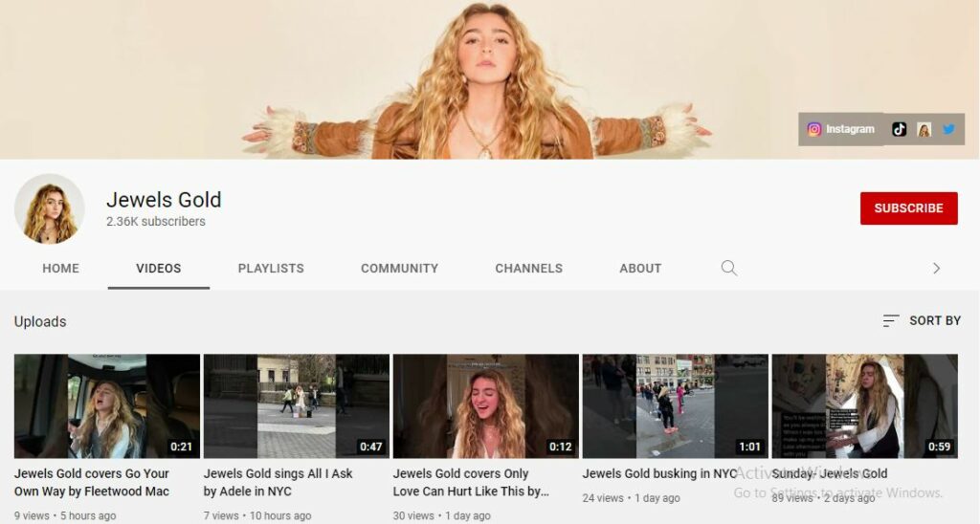The height and width of the screenshot is (524, 980).
Task: Click the channel search magnifier icon
Action: coord(728,268)
